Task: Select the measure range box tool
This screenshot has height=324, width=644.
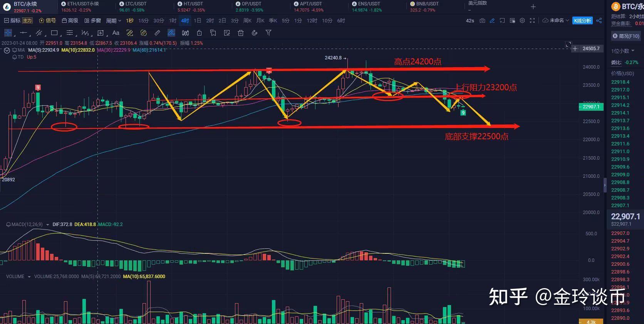Action: point(101,33)
